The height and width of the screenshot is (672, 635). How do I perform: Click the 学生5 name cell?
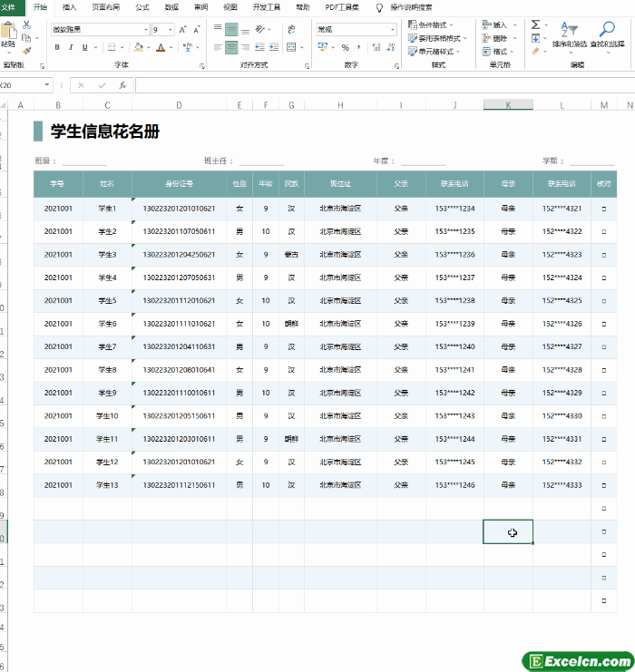click(x=107, y=301)
